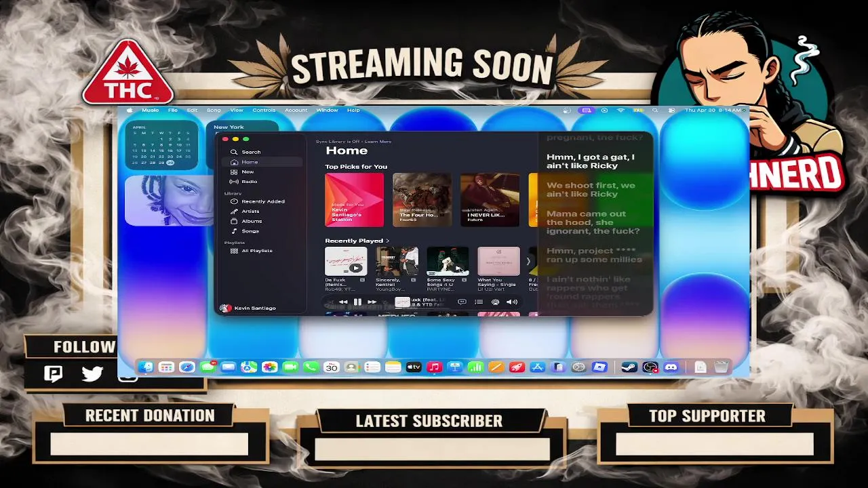Open Photos from the Dock

click(269, 367)
